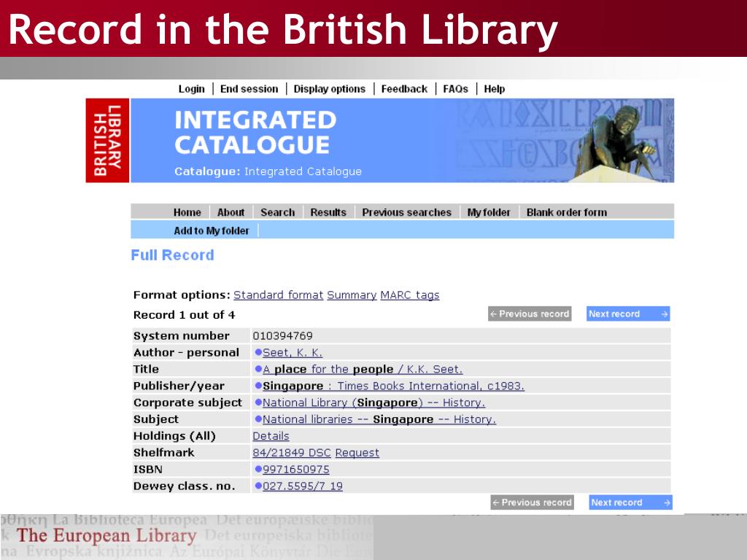Open the Help link
Screen dimensions: 747x560
(495, 89)
